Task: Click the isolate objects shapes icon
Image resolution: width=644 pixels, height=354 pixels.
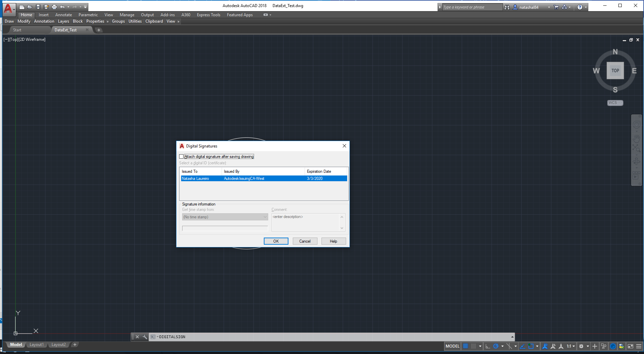Action: (x=604, y=346)
